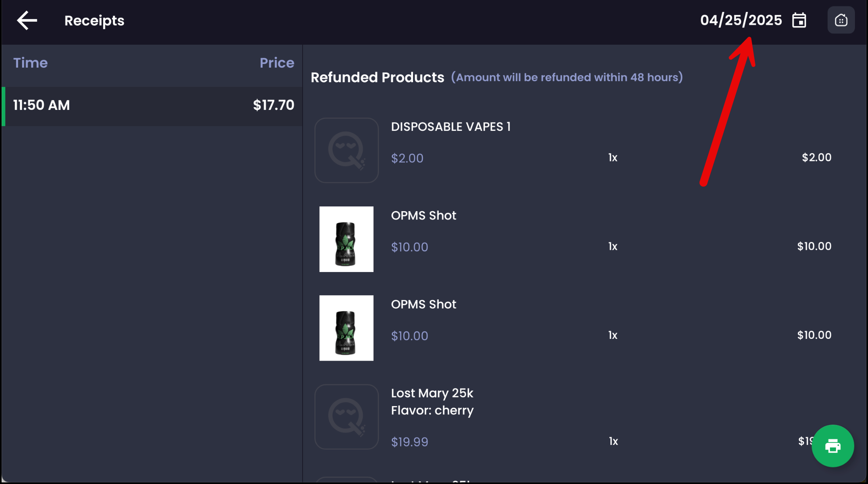Click the DISPOSABLE VAPES 1 placeholder image
868x484 pixels.
[x=346, y=150]
